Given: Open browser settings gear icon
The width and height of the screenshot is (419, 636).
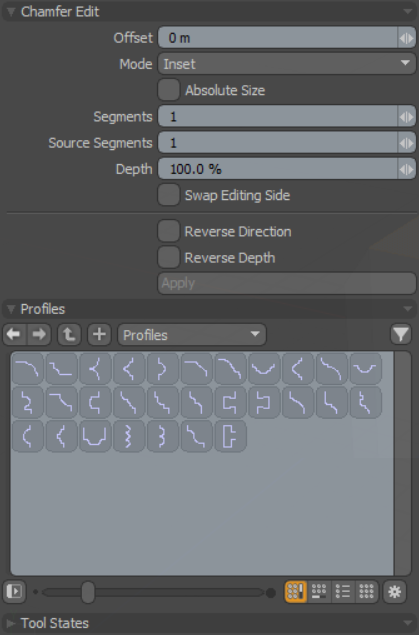Looking at the screenshot, I should tap(395, 592).
